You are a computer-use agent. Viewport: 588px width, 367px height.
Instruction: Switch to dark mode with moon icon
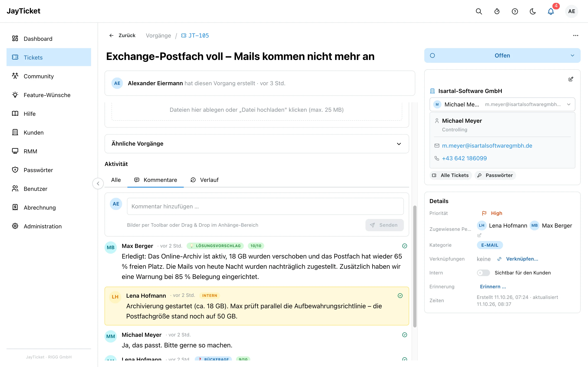click(x=533, y=11)
